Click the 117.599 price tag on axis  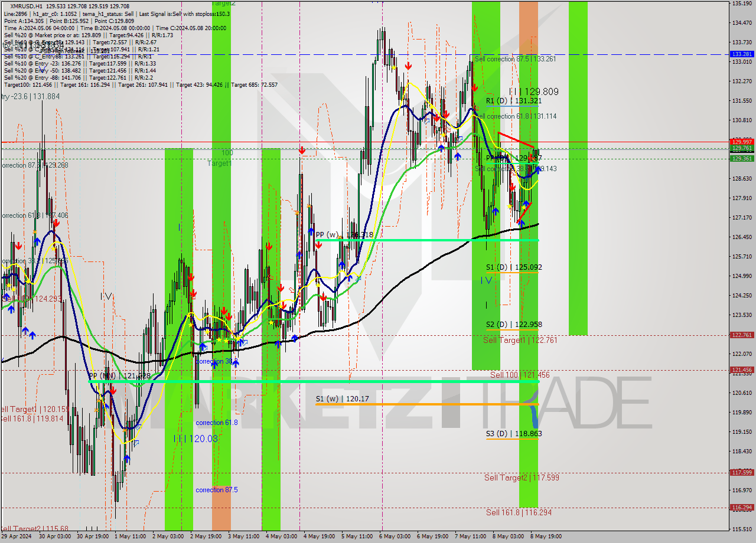(742, 472)
